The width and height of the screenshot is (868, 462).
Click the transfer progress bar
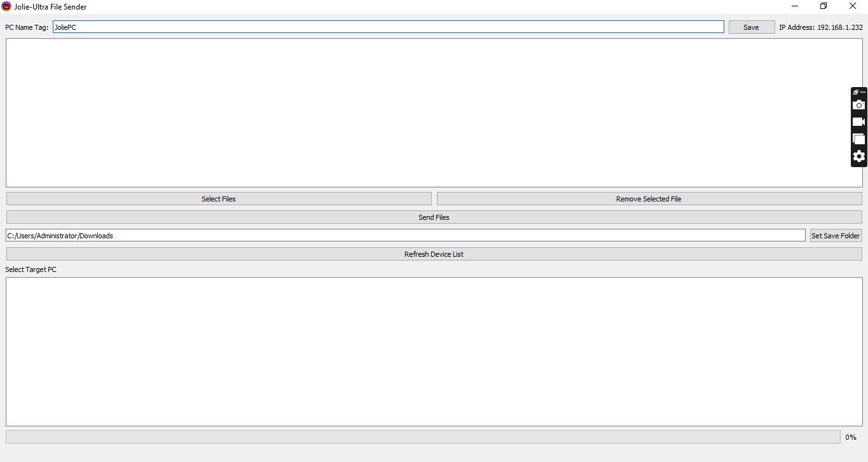coord(423,437)
